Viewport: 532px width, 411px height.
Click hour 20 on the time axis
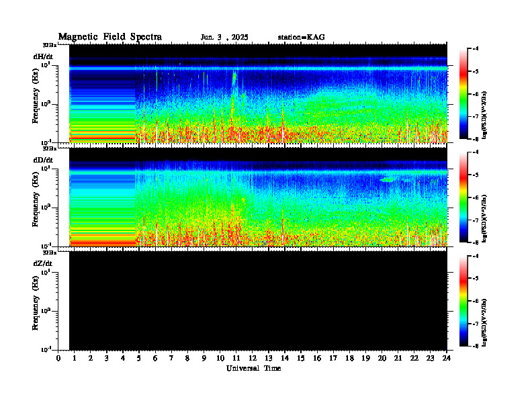pyautogui.click(x=382, y=359)
